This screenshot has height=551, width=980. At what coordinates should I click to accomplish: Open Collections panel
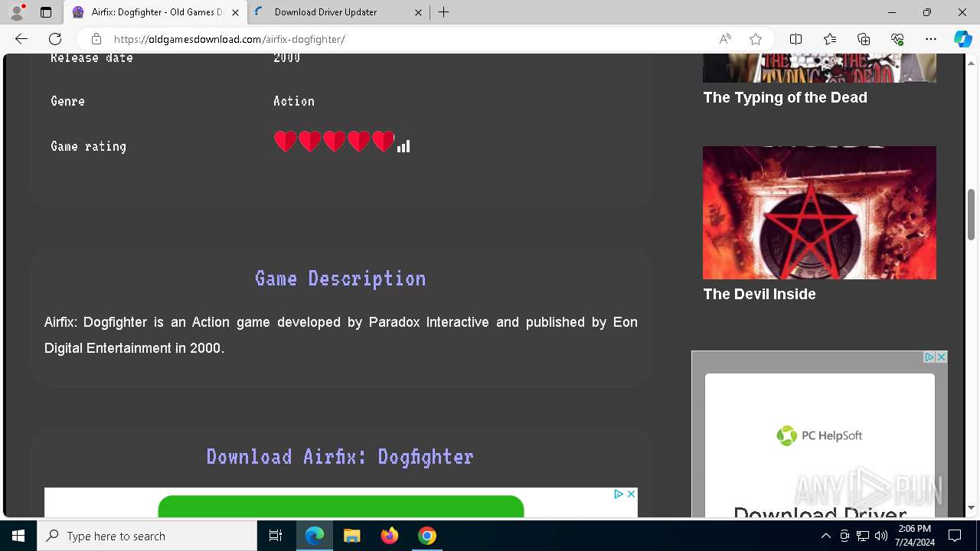tap(864, 39)
